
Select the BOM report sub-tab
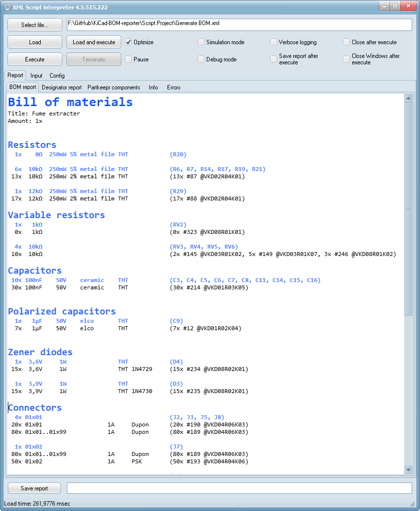click(23, 87)
